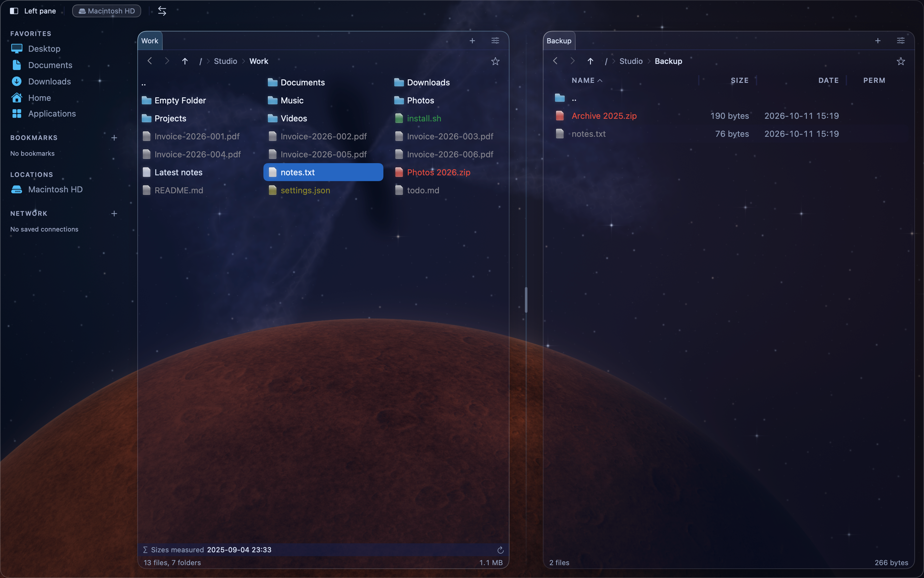The width and height of the screenshot is (924, 578).
Task: Go back in the Work pane
Action: click(x=150, y=61)
